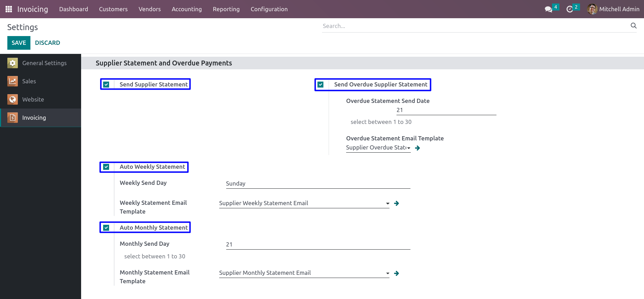Click the DISCARD button
644x299 pixels.
48,43
